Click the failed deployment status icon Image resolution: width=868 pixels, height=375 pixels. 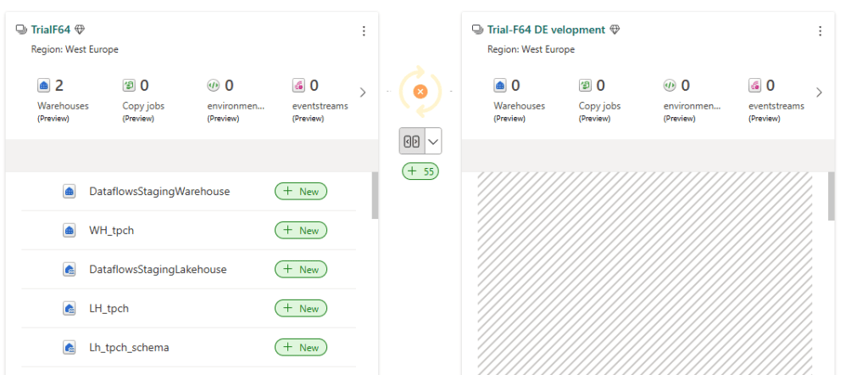420,92
